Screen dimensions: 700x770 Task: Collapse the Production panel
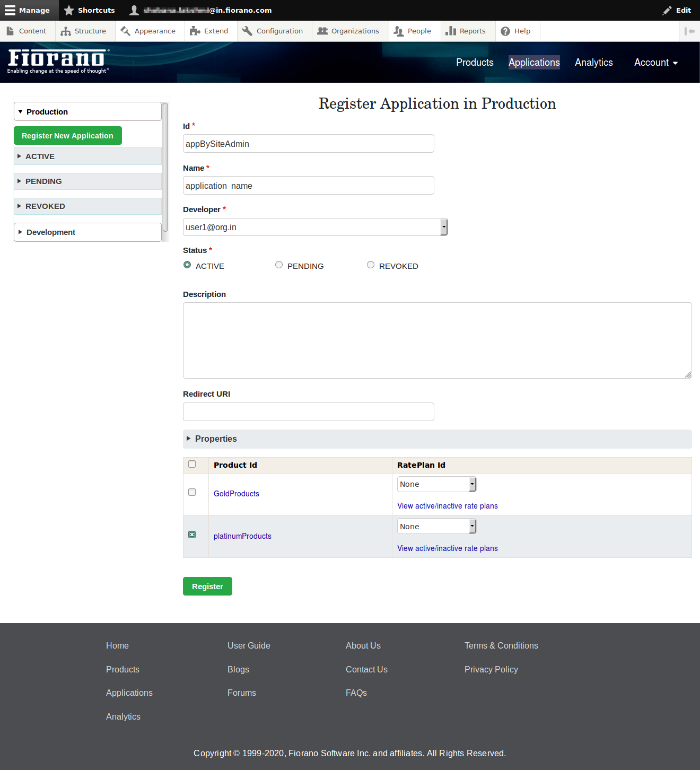point(87,111)
